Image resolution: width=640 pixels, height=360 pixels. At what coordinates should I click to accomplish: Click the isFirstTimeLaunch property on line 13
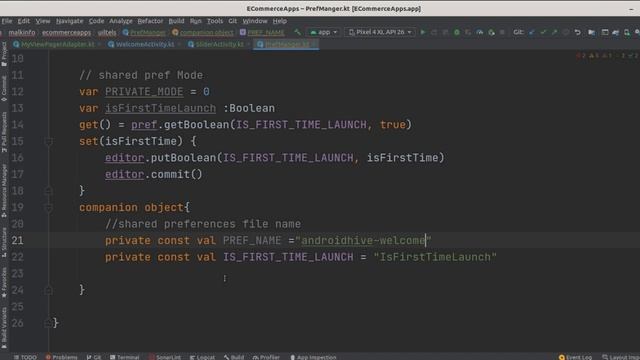pos(160,108)
